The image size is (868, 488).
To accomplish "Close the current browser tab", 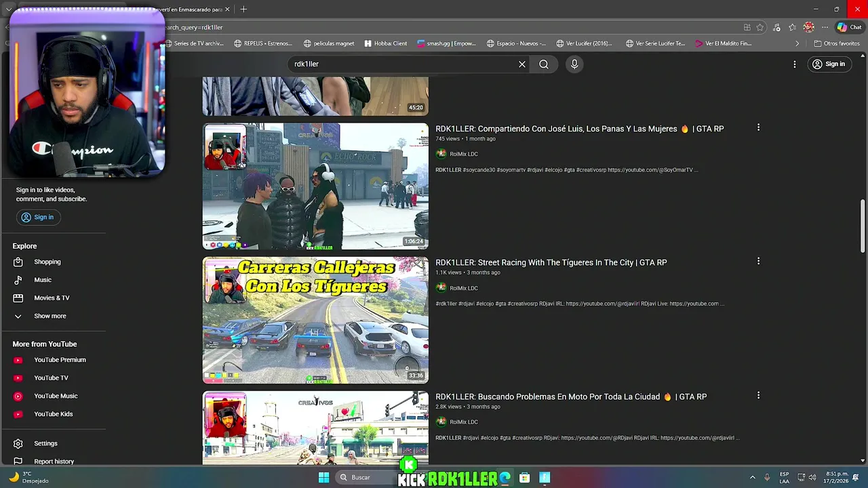I will point(227,9).
